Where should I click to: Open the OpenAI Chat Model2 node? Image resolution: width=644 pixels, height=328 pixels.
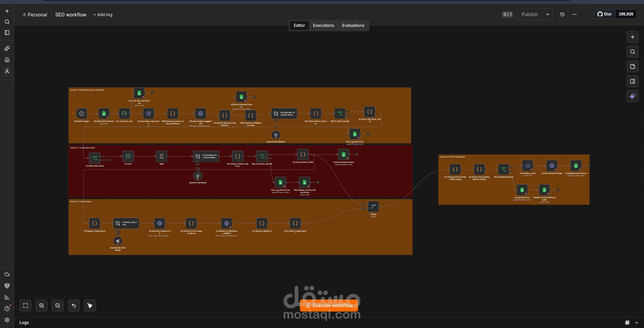coord(276,135)
